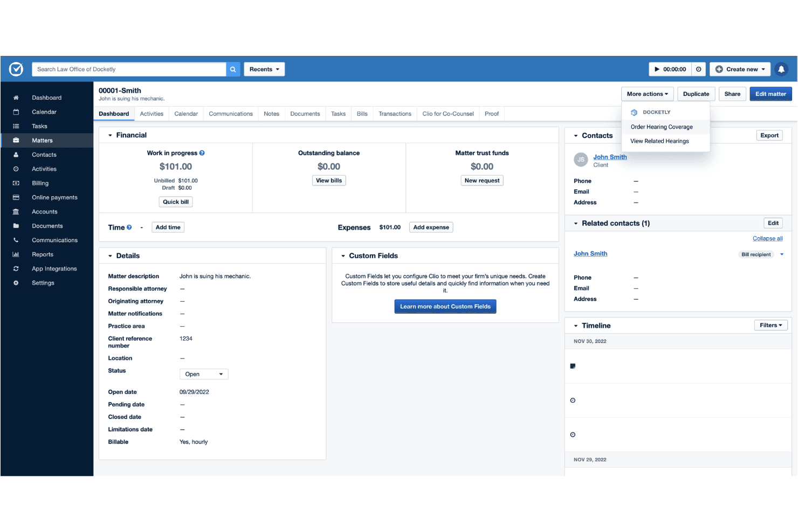Open the Create new dropdown
The height and width of the screenshot is (532, 798).
click(x=740, y=69)
